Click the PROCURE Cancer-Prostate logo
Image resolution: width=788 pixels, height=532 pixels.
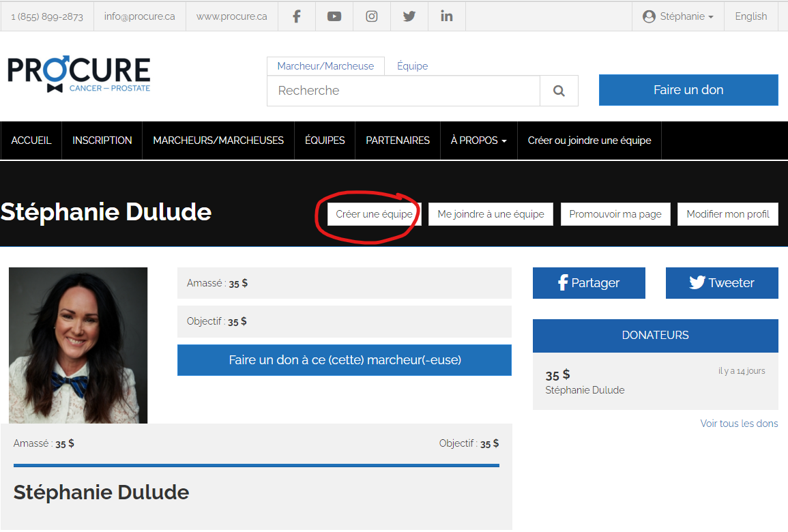[78, 74]
